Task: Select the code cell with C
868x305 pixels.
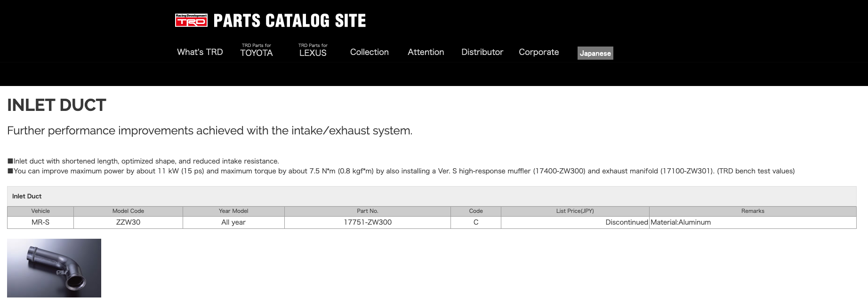Action: pos(476,222)
